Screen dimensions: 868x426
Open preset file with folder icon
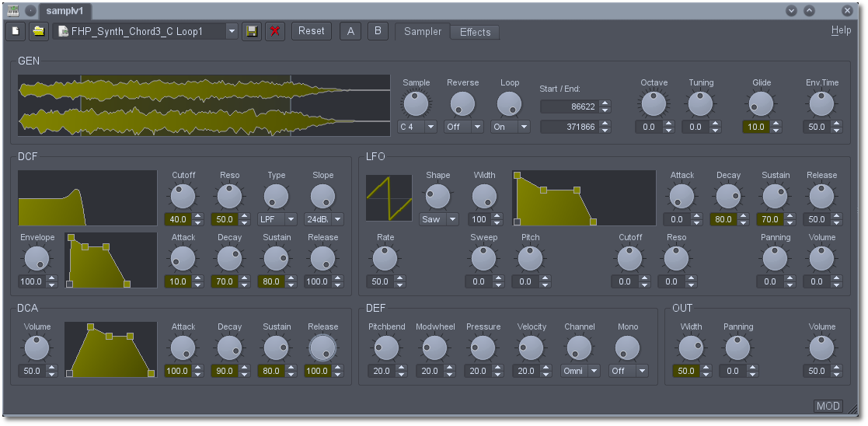pyautogui.click(x=38, y=31)
